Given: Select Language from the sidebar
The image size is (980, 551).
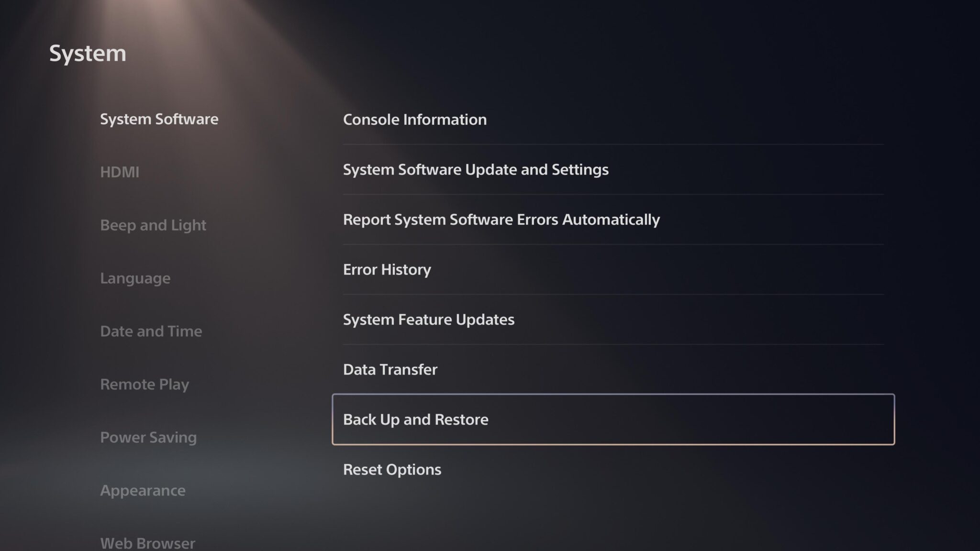Looking at the screenshot, I should [135, 278].
